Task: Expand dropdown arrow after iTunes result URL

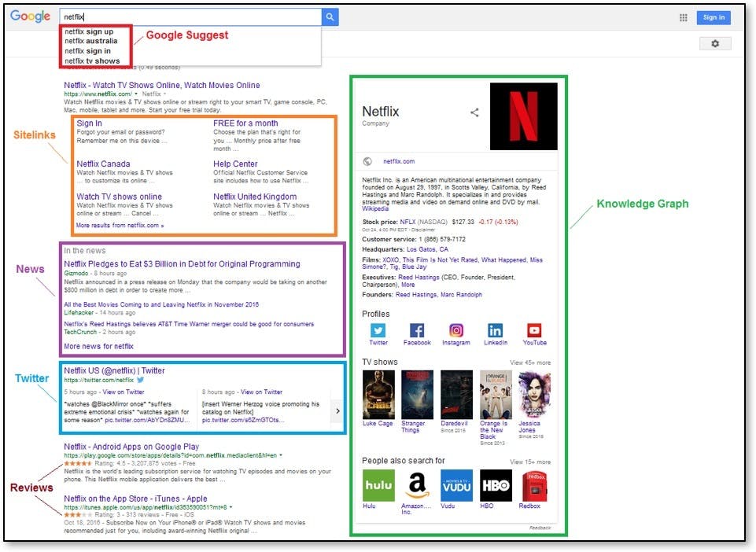Action: point(231,507)
